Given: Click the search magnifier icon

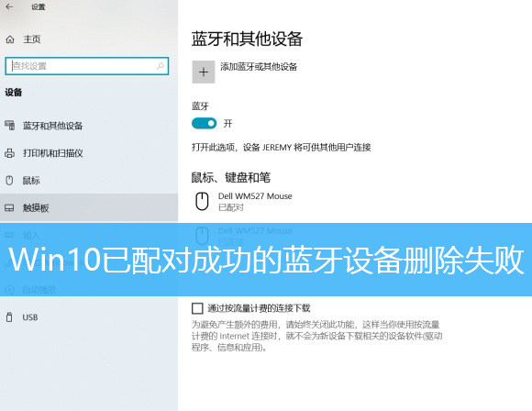Looking at the screenshot, I should pos(161,66).
